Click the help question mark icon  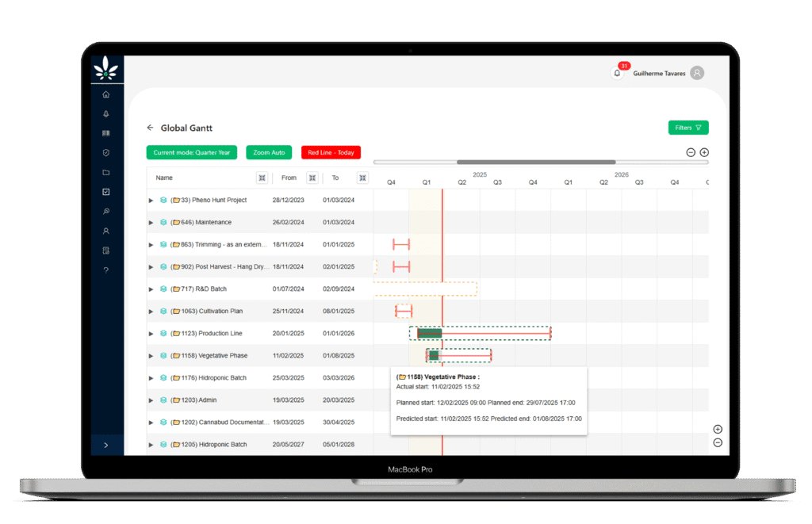(x=106, y=270)
